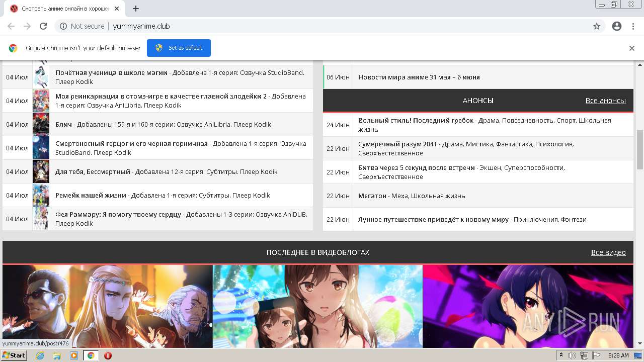Open Ремейк нашей жизни entry
This screenshot has width=644, height=362.
click(91, 195)
